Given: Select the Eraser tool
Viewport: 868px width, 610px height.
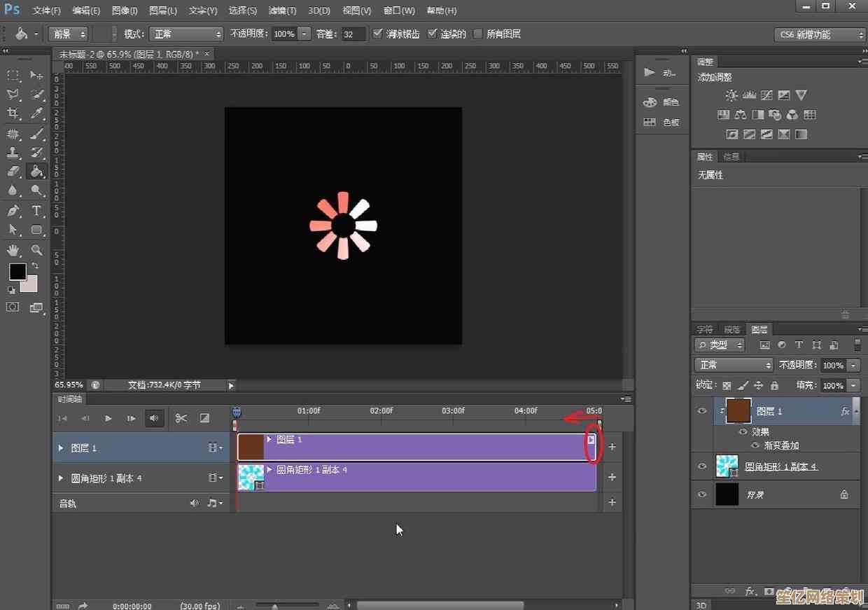Looking at the screenshot, I should 13,171.
